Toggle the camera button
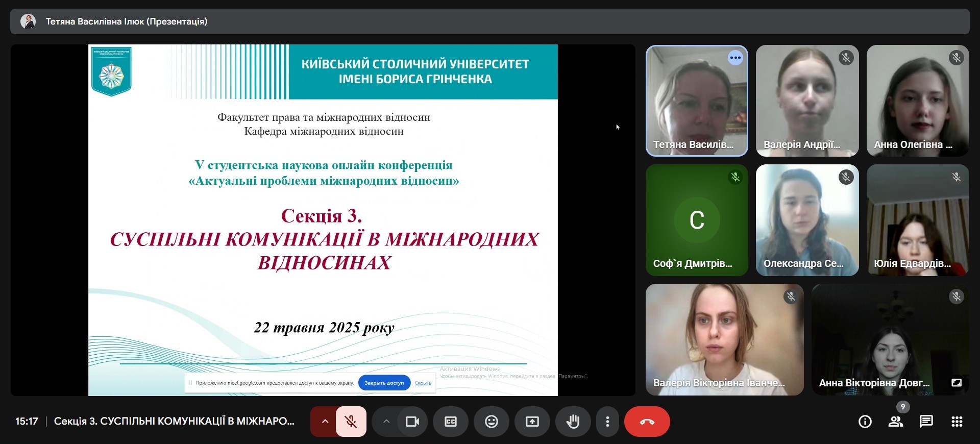 (412, 422)
